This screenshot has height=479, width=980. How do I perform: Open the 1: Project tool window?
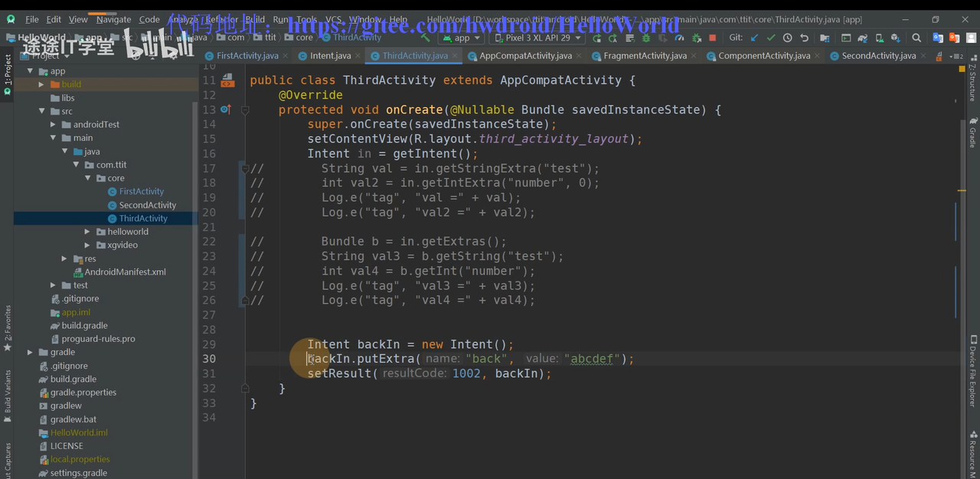coord(7,74)
